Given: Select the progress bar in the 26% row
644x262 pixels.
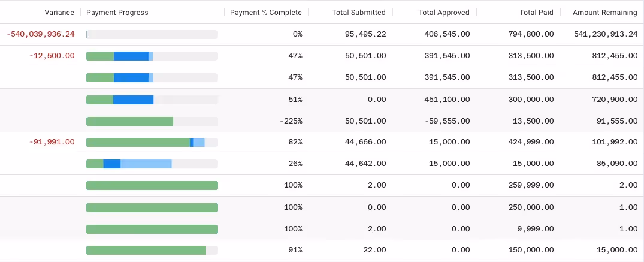Looking at the screenshot, I should 152,164.
